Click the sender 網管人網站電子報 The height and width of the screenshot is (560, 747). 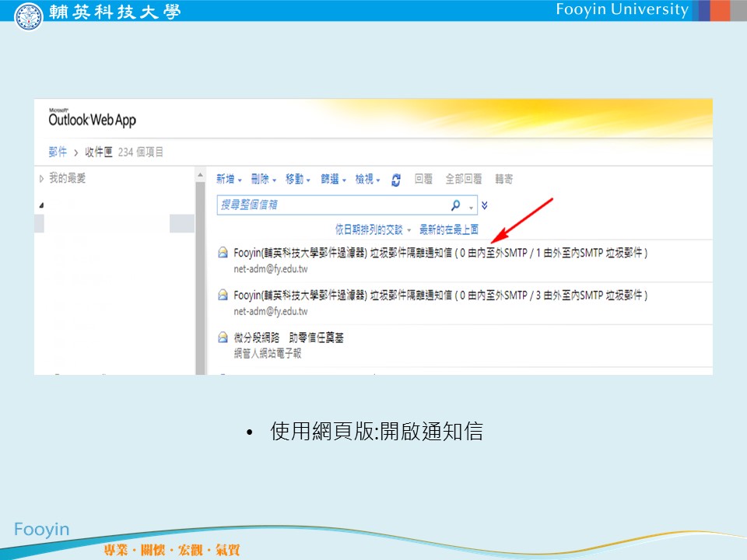[268, 353]
